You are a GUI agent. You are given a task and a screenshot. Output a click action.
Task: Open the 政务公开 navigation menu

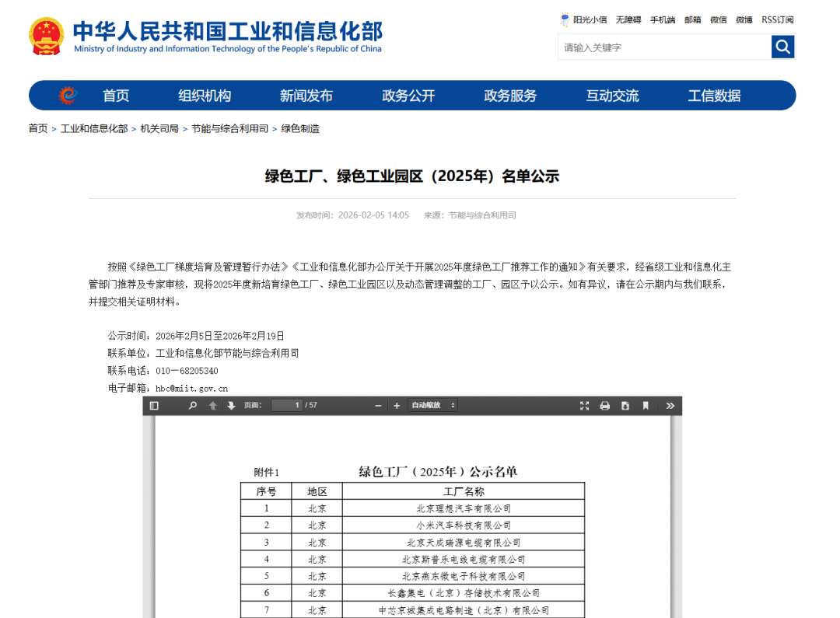(408, 96)
